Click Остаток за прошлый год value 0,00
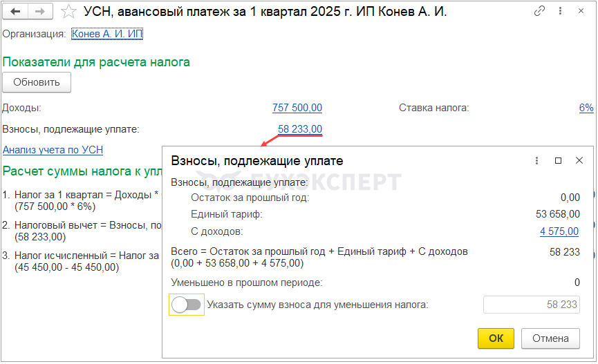Image resolution: width=598 pixels, height=364 pixels. click(x=570, y=198)
